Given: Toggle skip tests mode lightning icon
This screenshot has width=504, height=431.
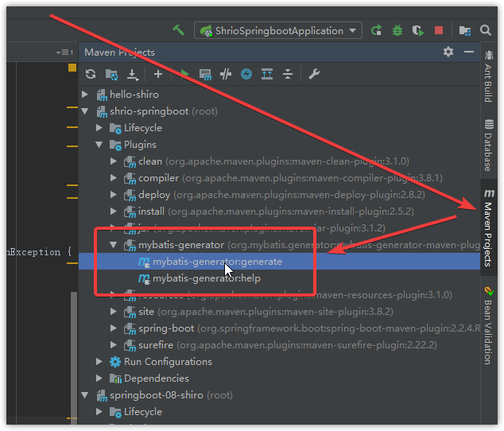Looking at the screenshot, I should [x=246, y=74].
